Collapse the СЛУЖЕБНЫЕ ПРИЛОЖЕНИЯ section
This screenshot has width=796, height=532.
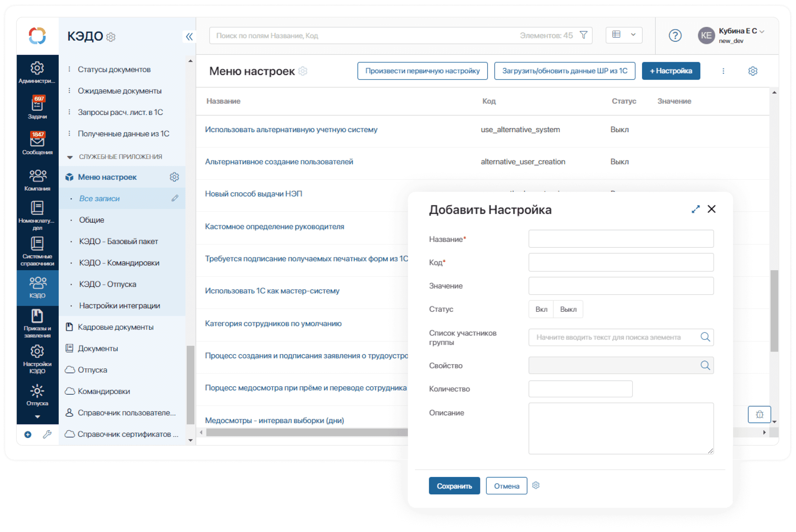pyautogui.click(x=70, y=157)
